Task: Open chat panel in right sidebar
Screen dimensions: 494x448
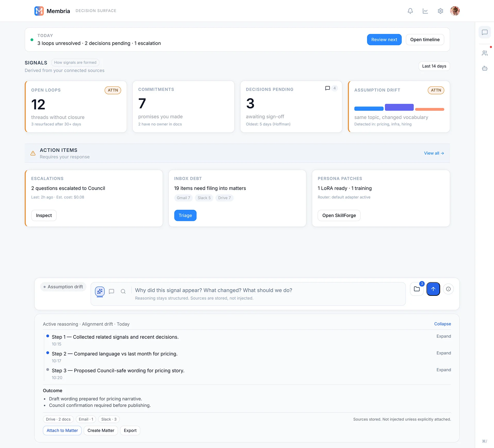Action: pos(484,32)
